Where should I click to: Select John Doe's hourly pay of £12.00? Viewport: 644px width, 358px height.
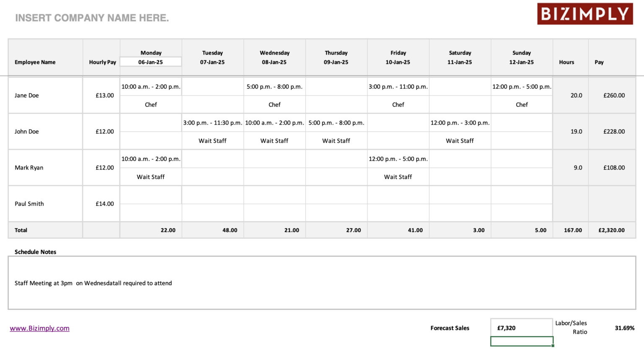(x=101, y=131)
